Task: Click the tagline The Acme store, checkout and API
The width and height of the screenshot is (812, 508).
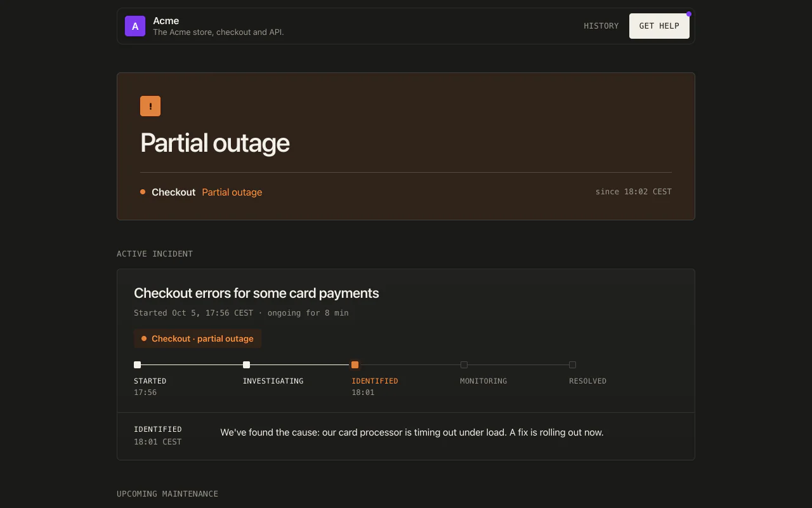Action: [218, 32]
